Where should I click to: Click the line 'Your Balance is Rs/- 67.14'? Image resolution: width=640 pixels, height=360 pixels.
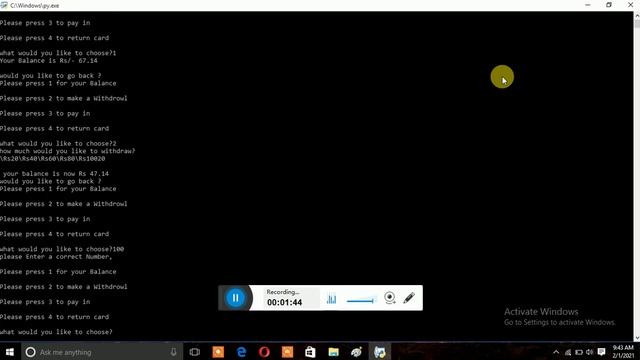[x=49, y=60]
